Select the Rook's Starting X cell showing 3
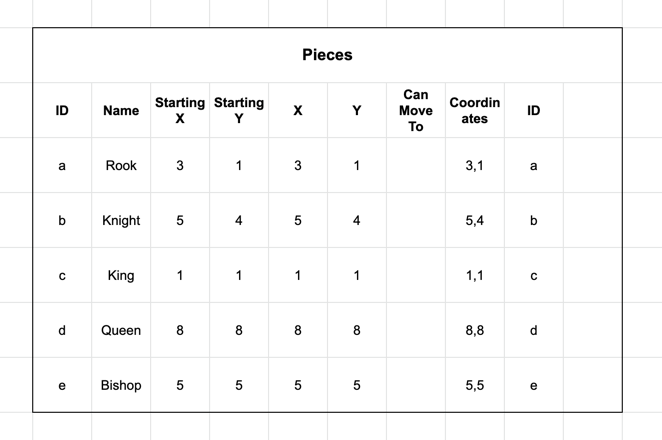 click(180, 165)
